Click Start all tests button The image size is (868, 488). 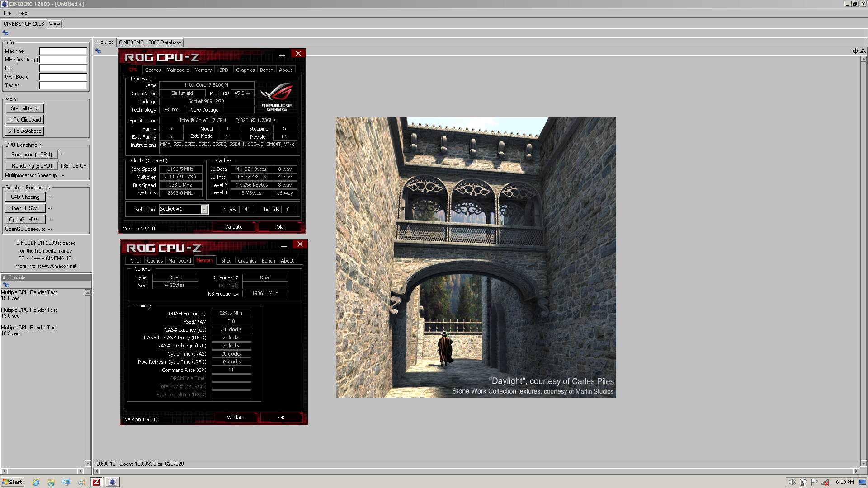click(24, 108)
